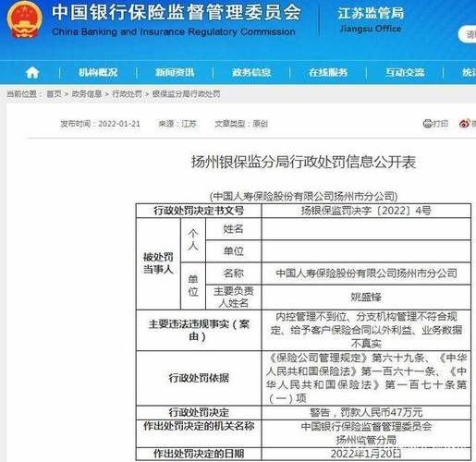Open the 政务信息 menu

pos(251,73)
